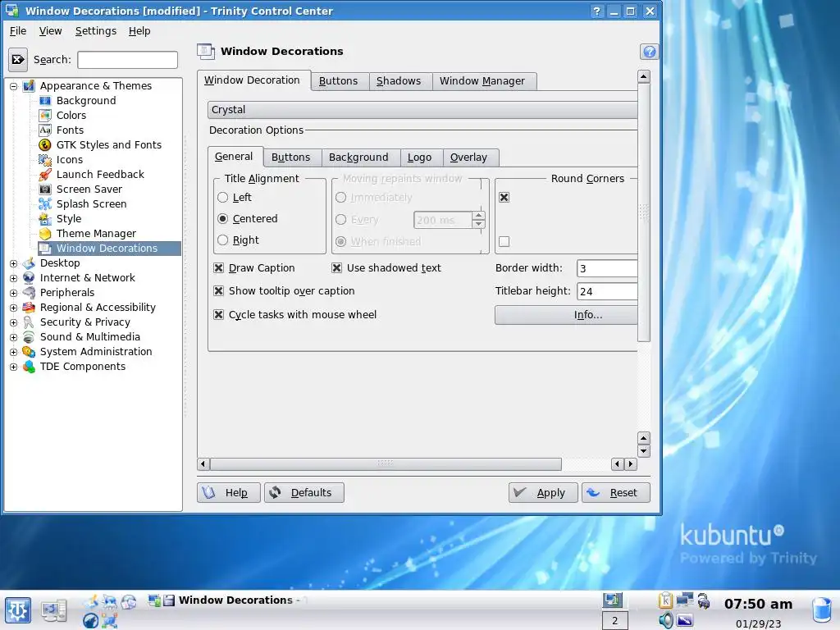Toggle the Draw Caption checkbox

pos(218,268)
